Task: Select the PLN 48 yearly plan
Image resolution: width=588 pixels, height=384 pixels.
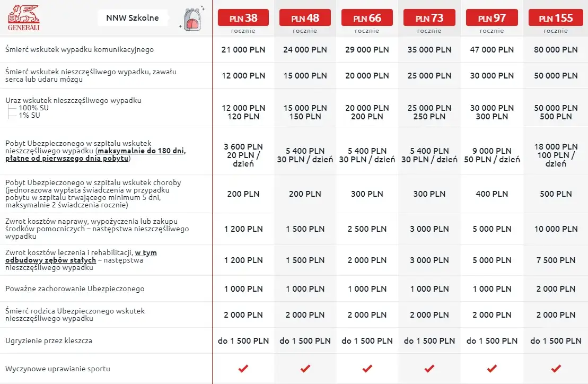Action: [305, 18]
